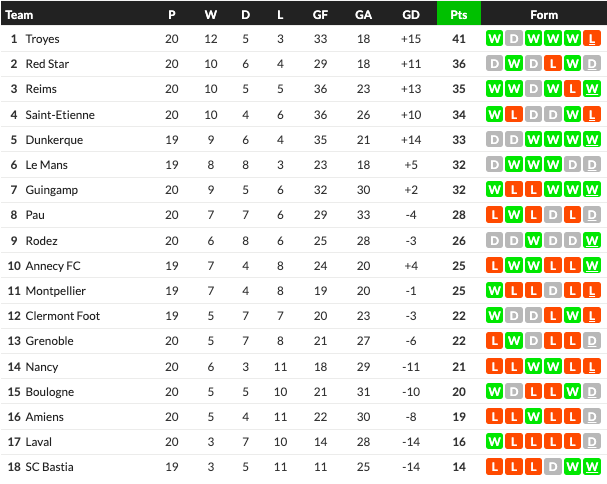Image resolution: width=607 pixels, height=484 pixels.
Task: Open the Dunkerque team link
Action: [54, 140]
